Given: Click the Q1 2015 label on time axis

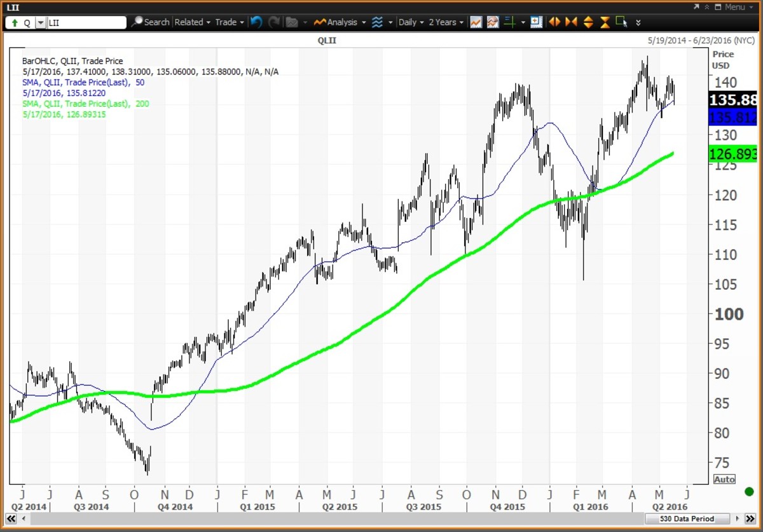Looking at the screenshot, I should [x=259, y=507].
